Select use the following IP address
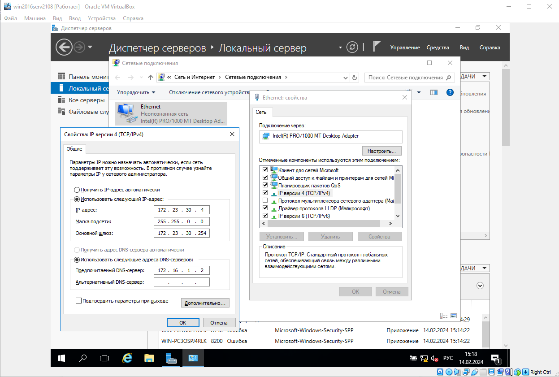The height and width of the screenshot is (377, 559). point(76,199)
